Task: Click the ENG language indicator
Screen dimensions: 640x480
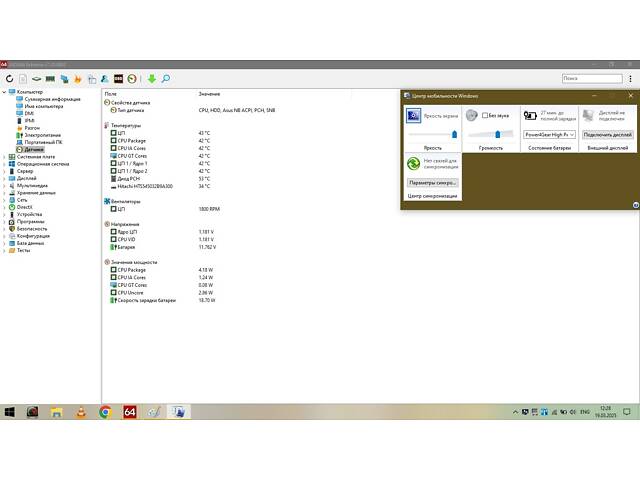Action: pyautogui.click(x=585, y=412)
